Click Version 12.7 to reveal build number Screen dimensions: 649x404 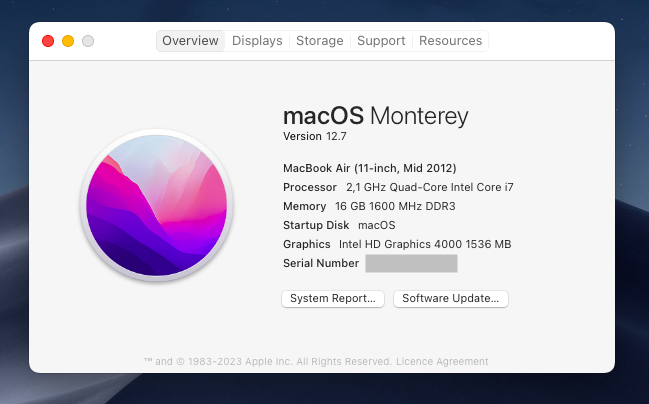(316, 136)
